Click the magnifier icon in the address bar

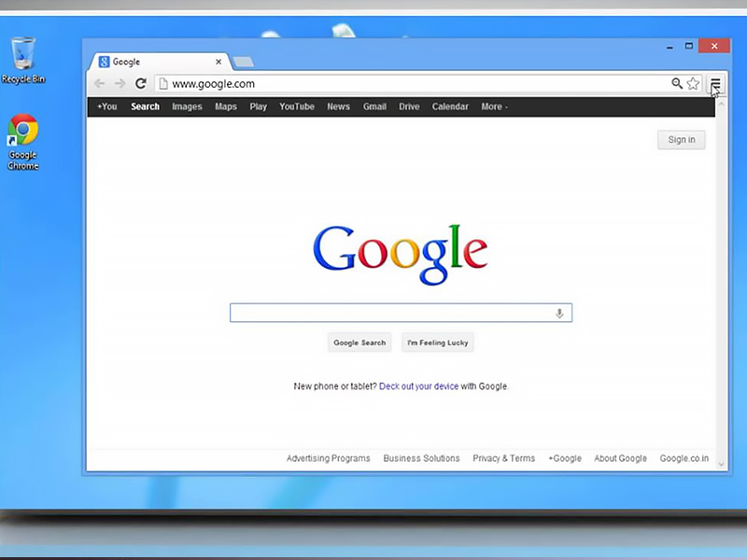pyautogui.click(x=676, y=84)
